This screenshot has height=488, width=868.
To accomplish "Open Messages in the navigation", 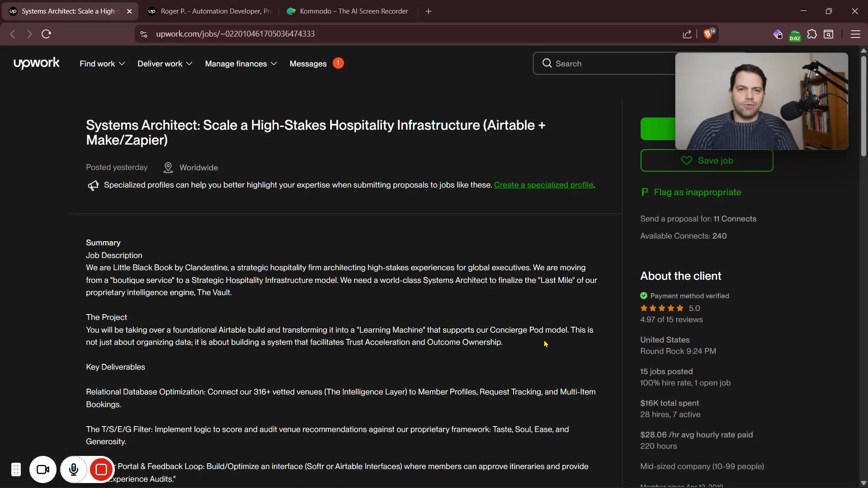I will tap(308, 64).
